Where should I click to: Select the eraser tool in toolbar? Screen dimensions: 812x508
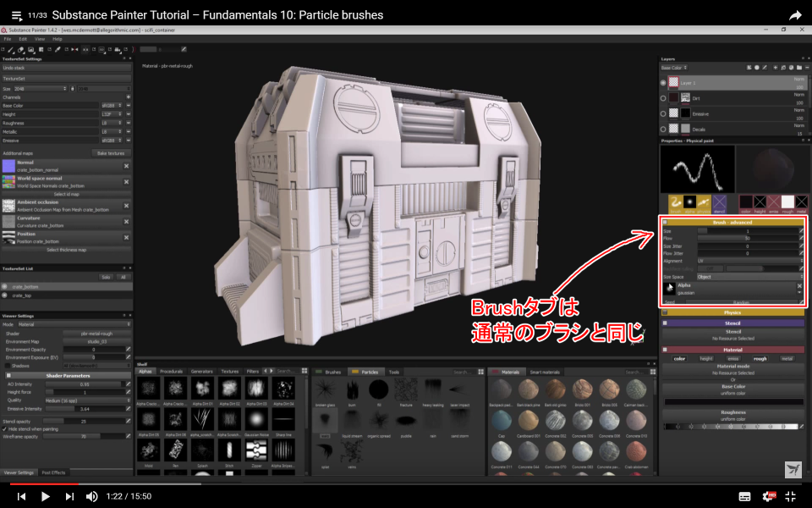coord(20,50)
